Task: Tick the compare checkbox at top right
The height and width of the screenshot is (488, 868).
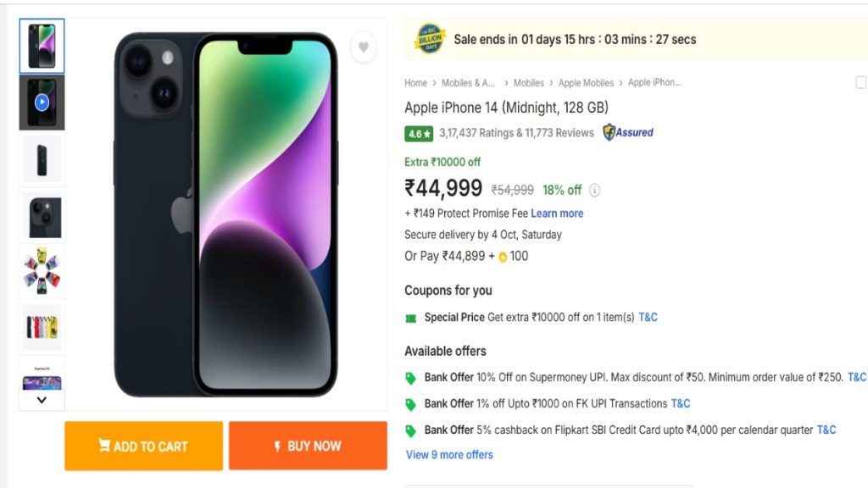Action: pyautogui.click(x=861, y=82)
